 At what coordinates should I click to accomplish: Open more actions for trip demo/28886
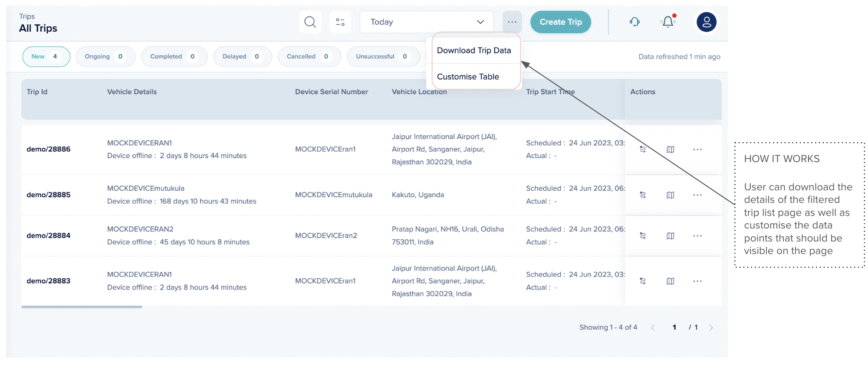(697, 150)
